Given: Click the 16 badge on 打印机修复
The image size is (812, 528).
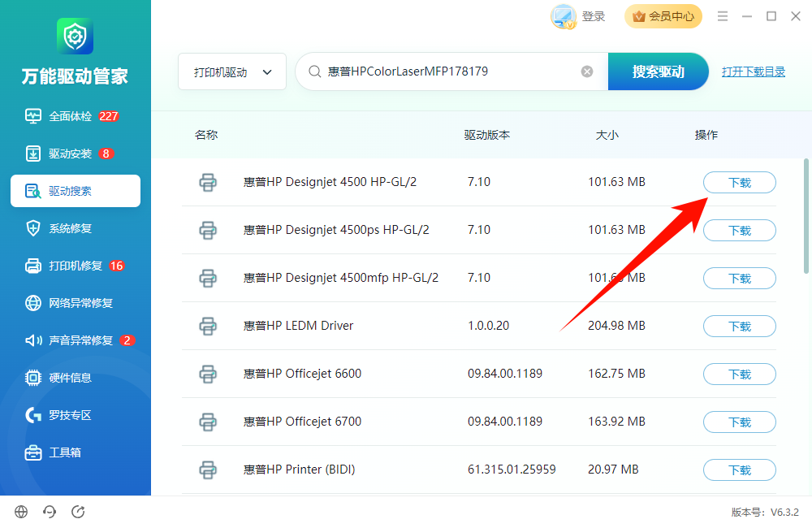Looking at the screenshot, I should pos(116,266).
